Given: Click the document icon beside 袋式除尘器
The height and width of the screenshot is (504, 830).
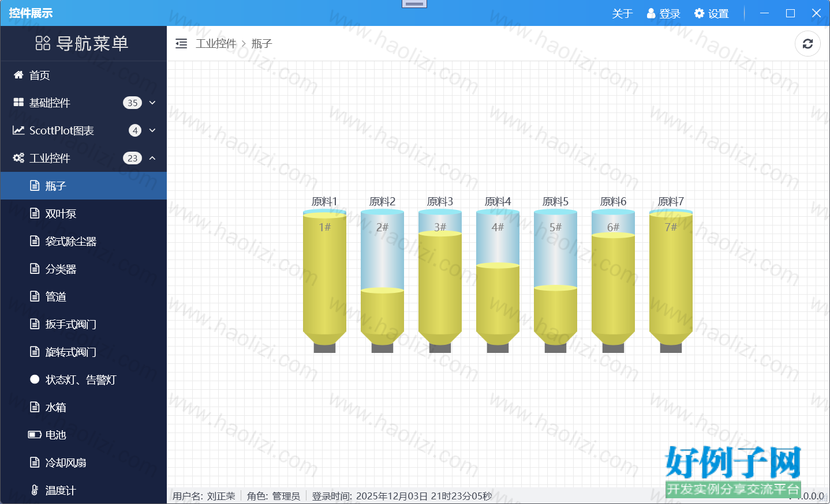Looking at the screenshot, I should 35,241.
